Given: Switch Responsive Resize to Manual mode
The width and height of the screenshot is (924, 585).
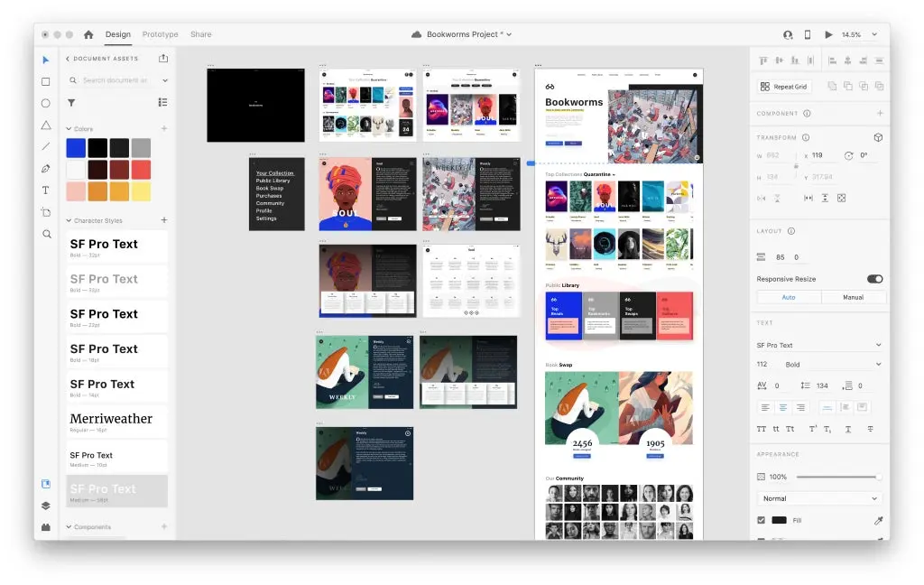Looking at the screenshot, I should click(854, 297).
